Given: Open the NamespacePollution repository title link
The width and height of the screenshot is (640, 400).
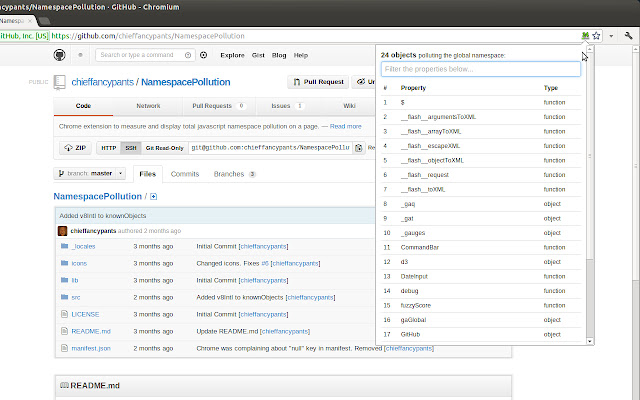Looking at the screenshot, I should coord(186,82).
